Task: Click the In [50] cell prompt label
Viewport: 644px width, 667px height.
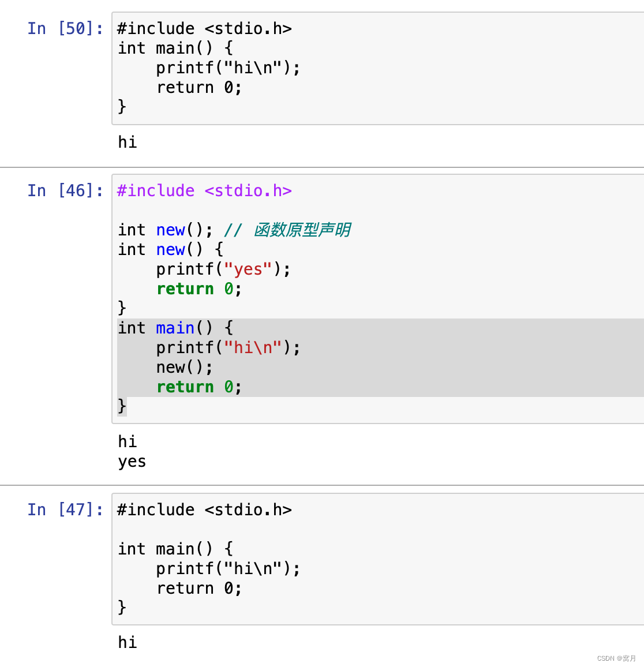Action: [x=65, y=28]
